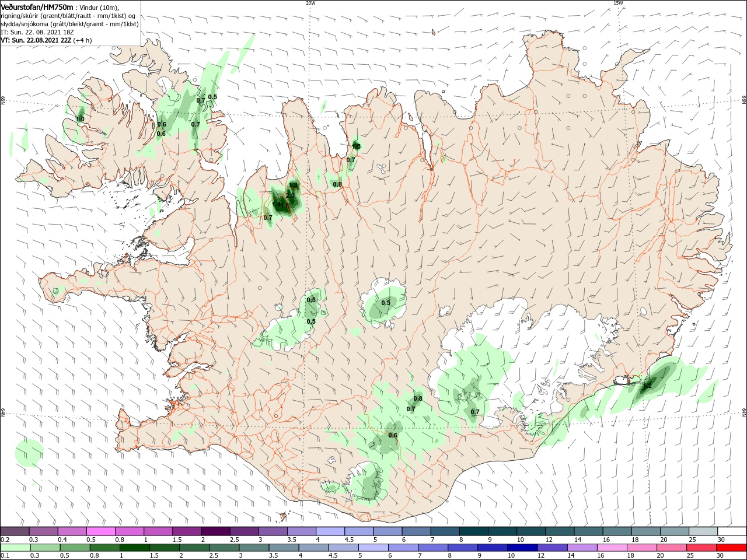Select the light pink swatch at 16 in lower row
747x560 pixels.
(612, 548)
